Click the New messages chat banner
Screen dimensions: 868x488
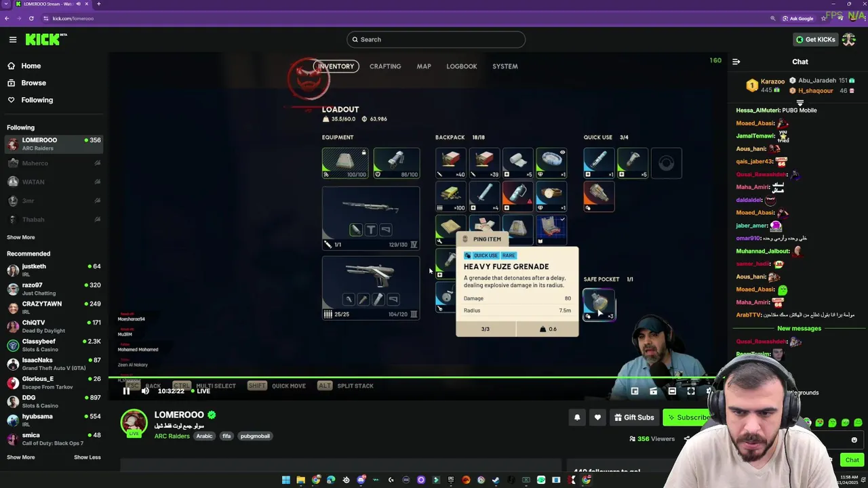[799, 329]
